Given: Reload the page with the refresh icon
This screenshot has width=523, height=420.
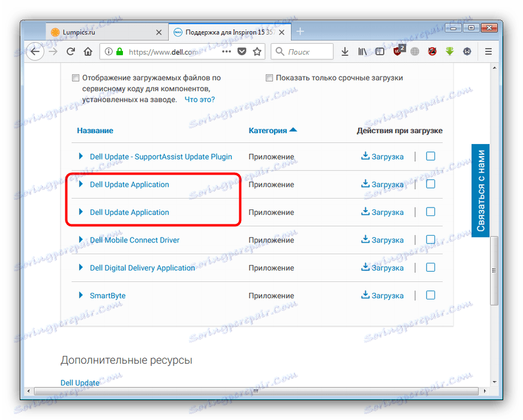Looking at the screenshot, I should click(x=70, y=52).
